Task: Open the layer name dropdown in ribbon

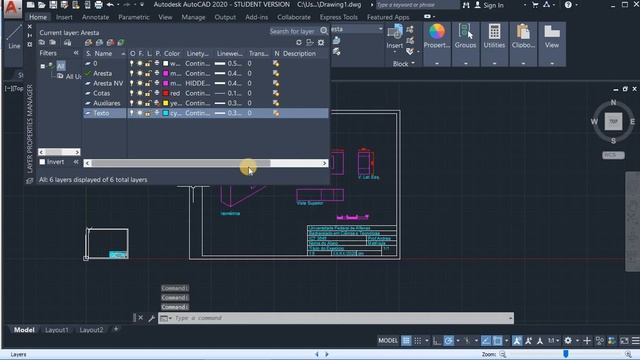Action: (380, 29)
